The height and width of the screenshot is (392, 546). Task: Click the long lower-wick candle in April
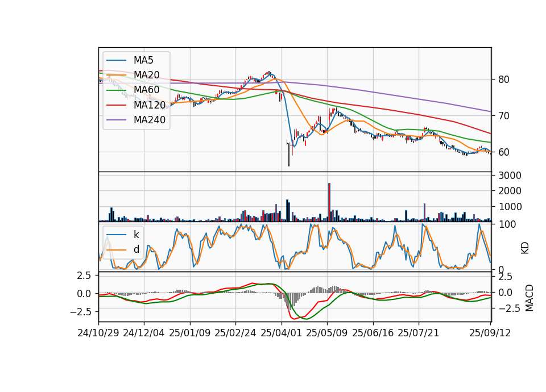[x=289, y=155]
